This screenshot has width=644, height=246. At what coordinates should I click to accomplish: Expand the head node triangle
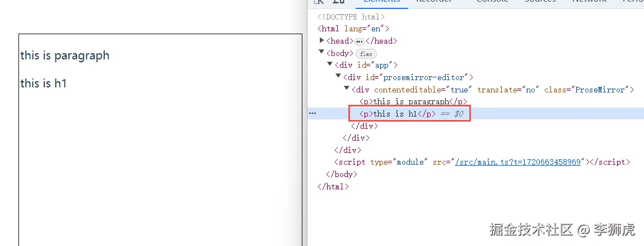[x=322, y=40]
